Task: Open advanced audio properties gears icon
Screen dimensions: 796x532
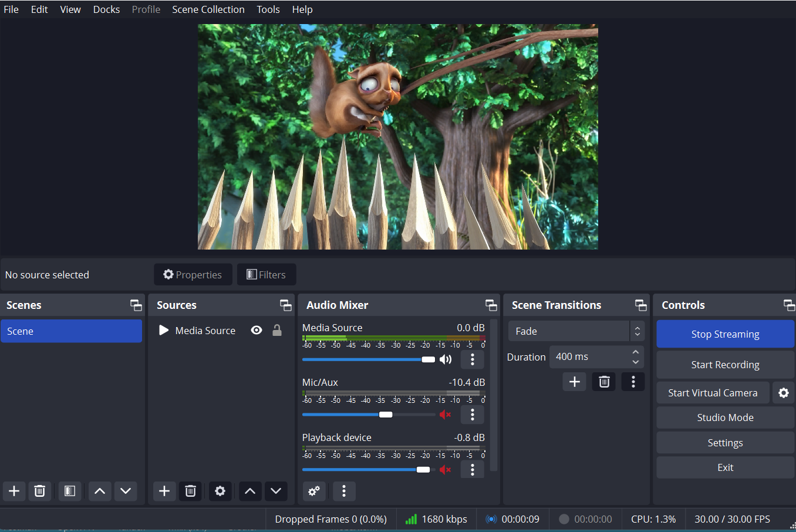Action: tap(314, 491)
